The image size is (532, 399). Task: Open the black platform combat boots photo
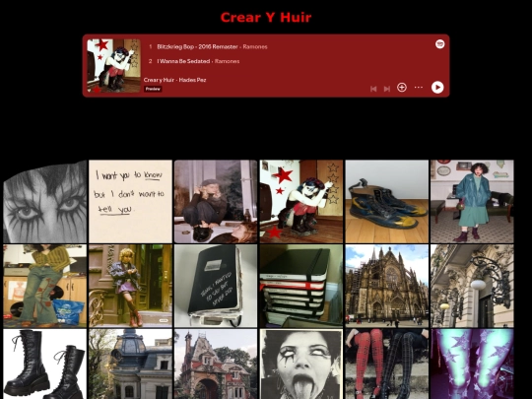point(44,365)
